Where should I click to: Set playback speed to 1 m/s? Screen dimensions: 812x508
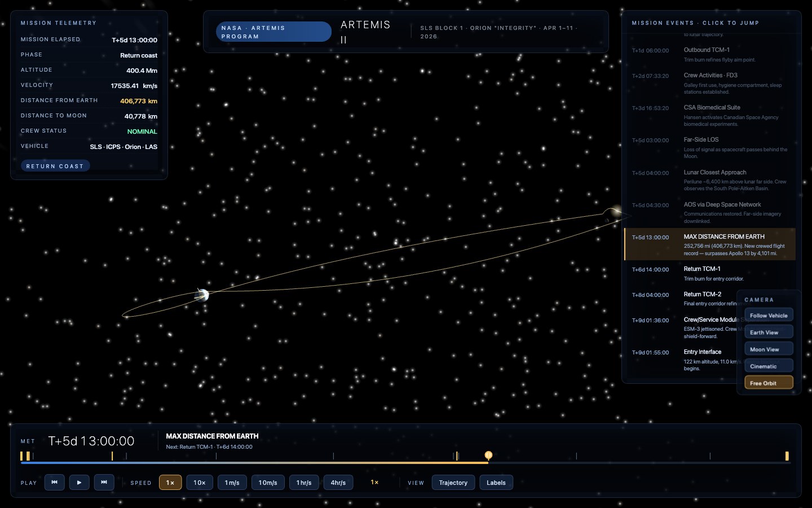(x=232, y=483)
